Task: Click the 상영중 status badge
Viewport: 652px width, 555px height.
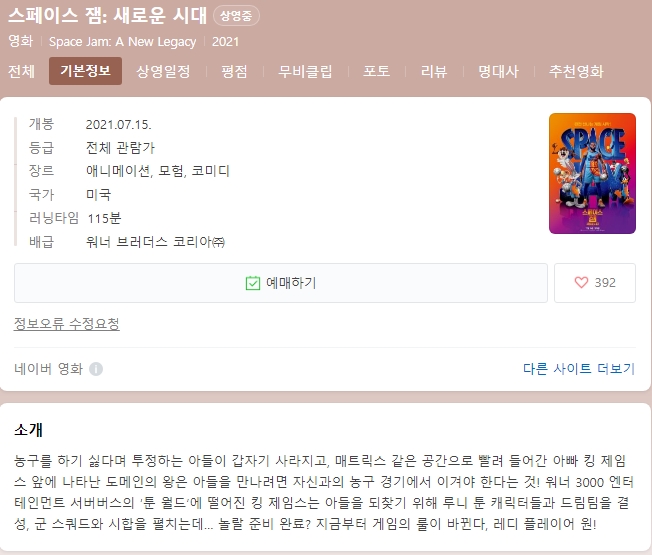Action: 236,16
